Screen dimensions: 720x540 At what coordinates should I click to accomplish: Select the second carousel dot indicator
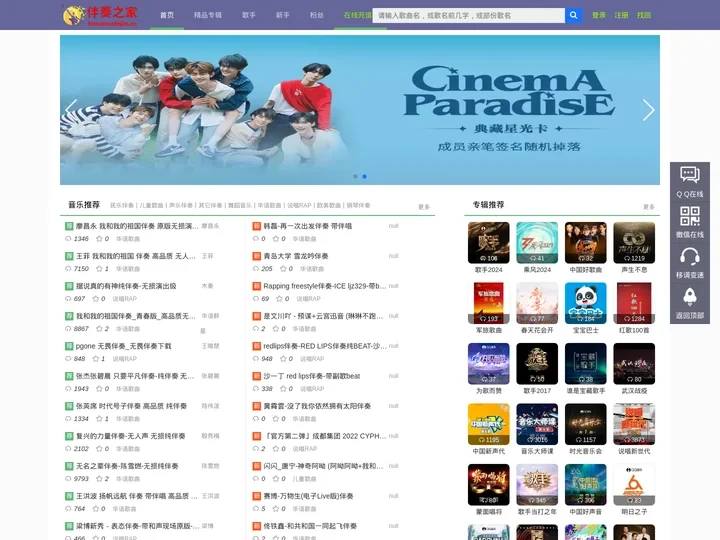[x=365, y=176]
